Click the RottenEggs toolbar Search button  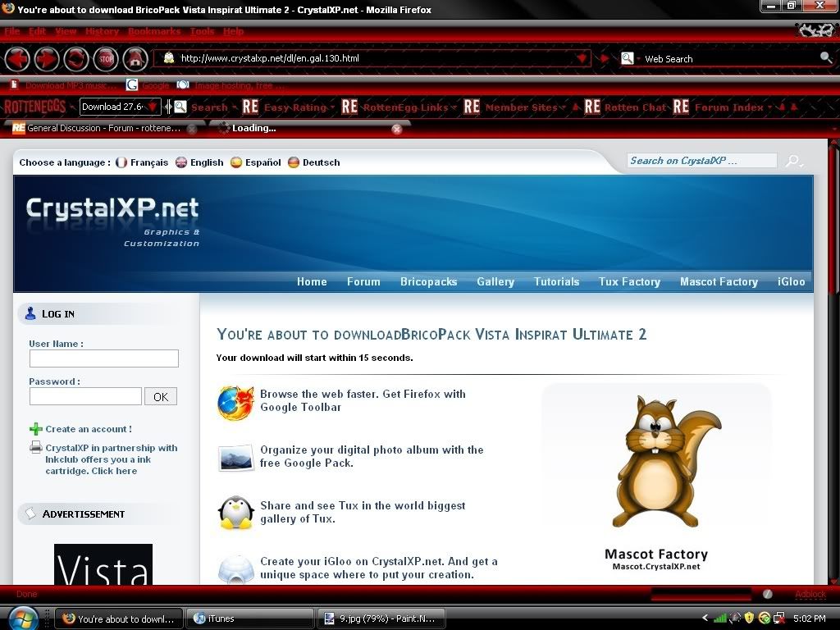[x=201, y=107]
